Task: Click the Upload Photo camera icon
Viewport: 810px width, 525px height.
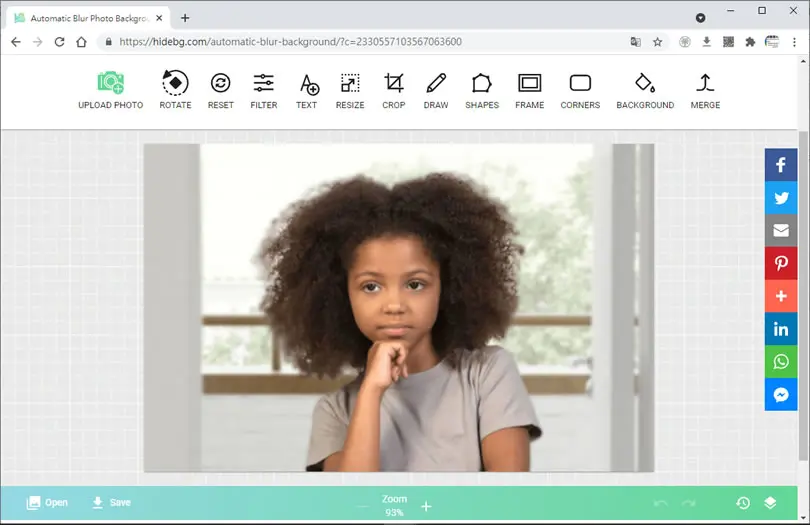Action: 111,83
